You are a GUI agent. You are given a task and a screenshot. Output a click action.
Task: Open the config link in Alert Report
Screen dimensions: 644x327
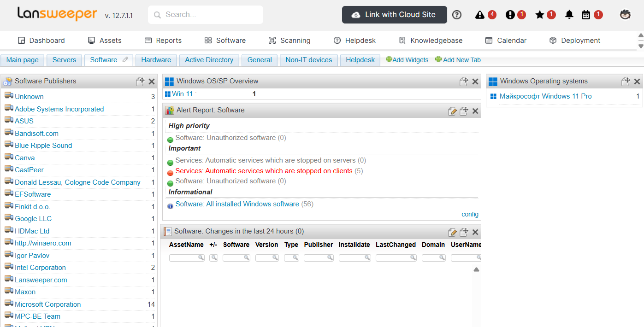[x=470, y=214]
